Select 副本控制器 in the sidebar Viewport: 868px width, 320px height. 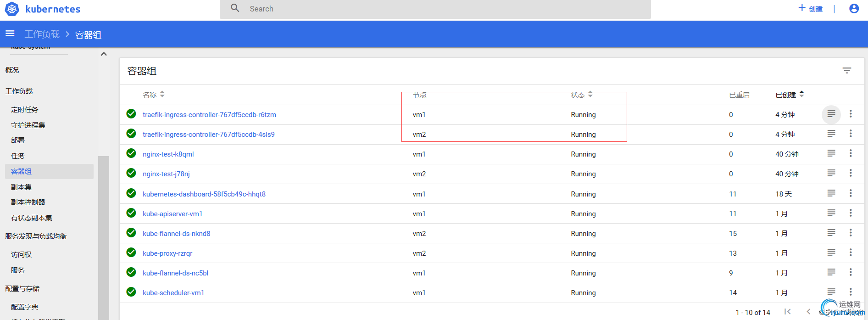point(28,202)
